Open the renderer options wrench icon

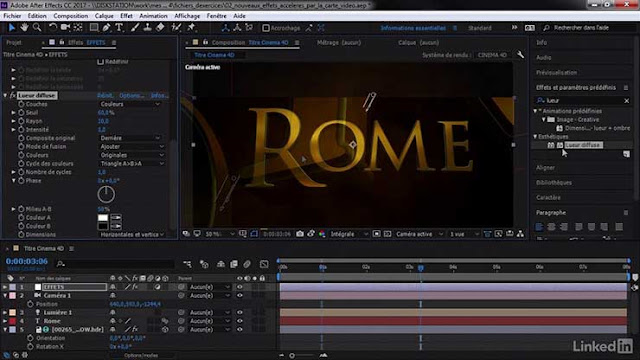pos(520,55)
